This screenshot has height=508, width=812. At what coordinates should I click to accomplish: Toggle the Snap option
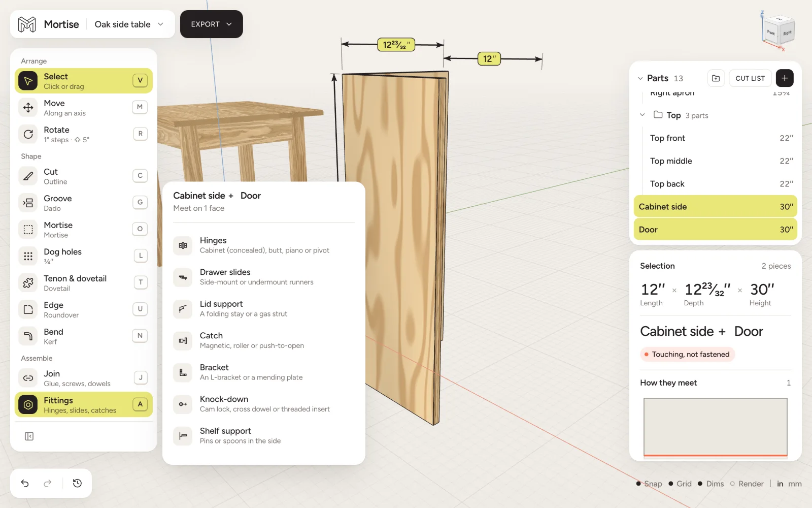click(x=649, y=484)
